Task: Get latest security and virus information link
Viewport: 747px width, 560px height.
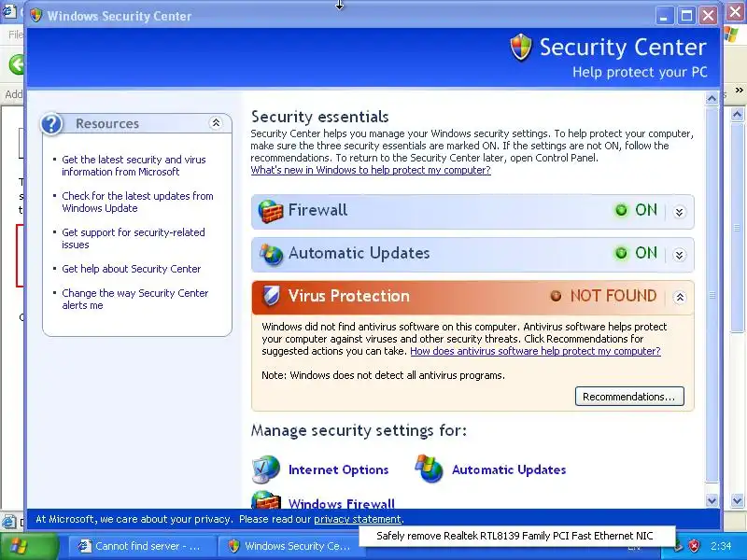Action: pyautogui.click(x=134, y=166)
